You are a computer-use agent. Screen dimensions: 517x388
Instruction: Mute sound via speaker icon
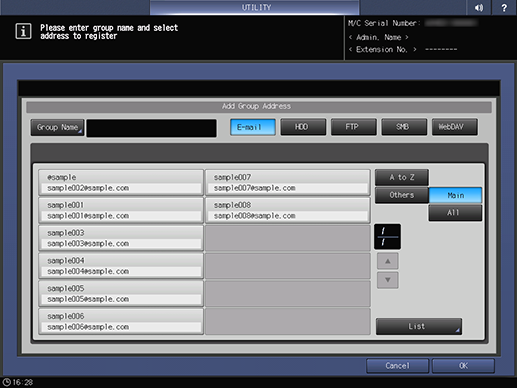tap(479, 7)
